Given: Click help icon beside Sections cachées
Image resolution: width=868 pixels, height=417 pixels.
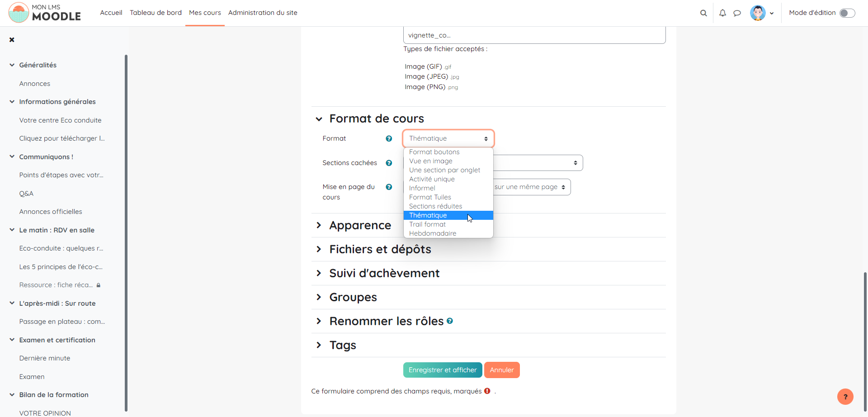Looking at the screenshot, I should pyautogui.click(x=389, y=163).
